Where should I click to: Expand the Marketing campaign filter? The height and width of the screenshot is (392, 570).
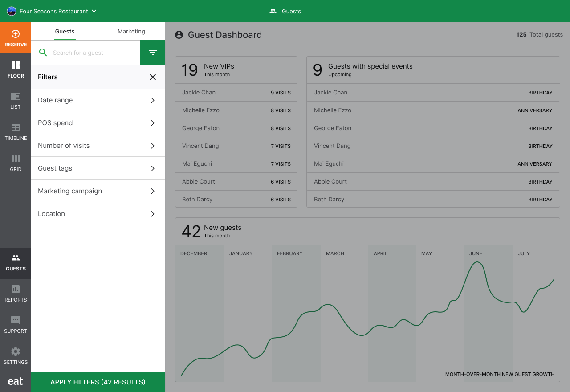pyautogui.click(x=98, y=191)
